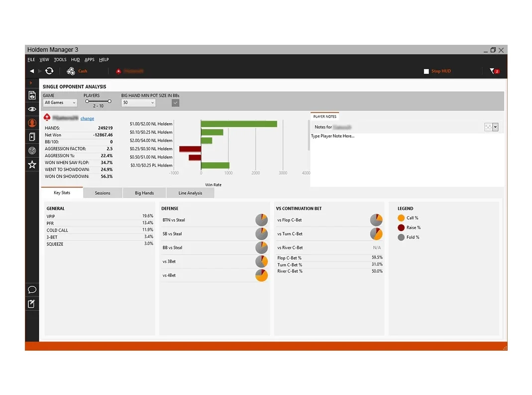Click the SQUEEZE 3.0% row
Screen dimensions: 532x395
pos(100,244)
